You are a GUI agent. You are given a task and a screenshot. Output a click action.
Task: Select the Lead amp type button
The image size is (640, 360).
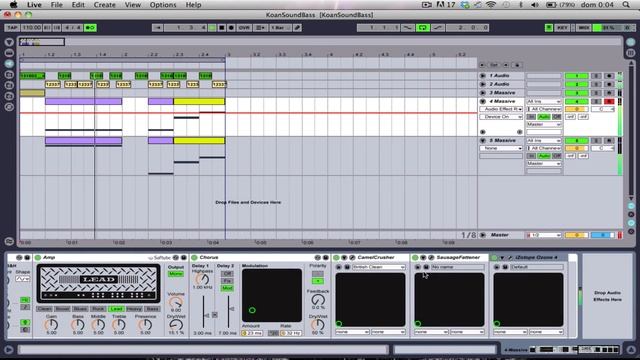[116, 309]
